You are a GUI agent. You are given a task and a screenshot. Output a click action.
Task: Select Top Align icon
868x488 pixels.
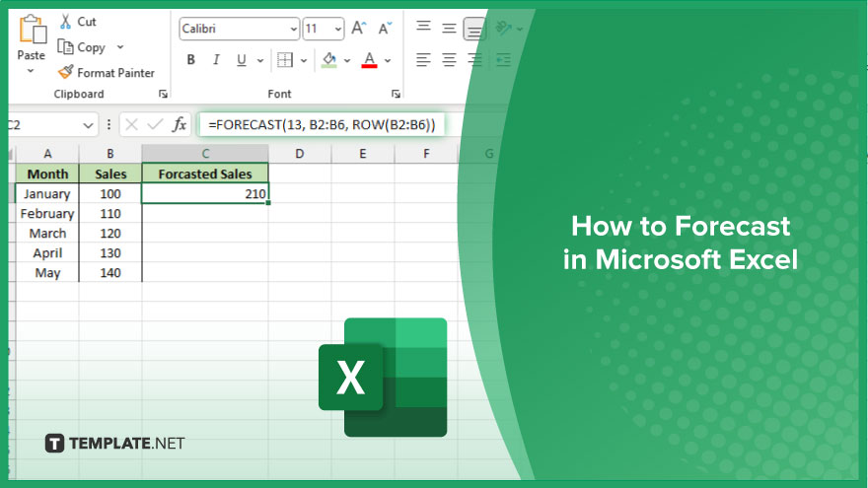tap(423, 28)
